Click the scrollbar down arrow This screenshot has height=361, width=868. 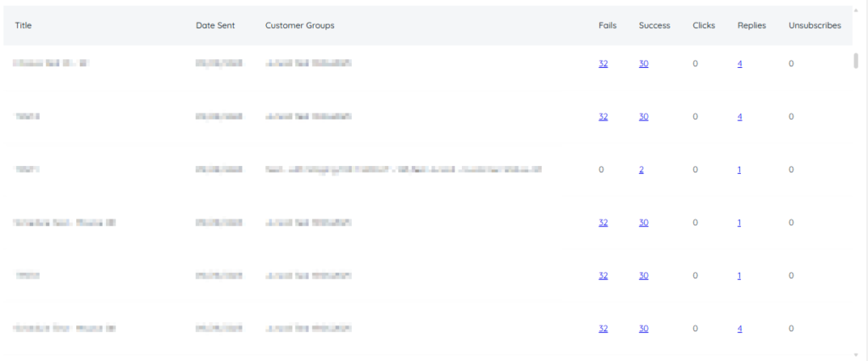[858, 353]
